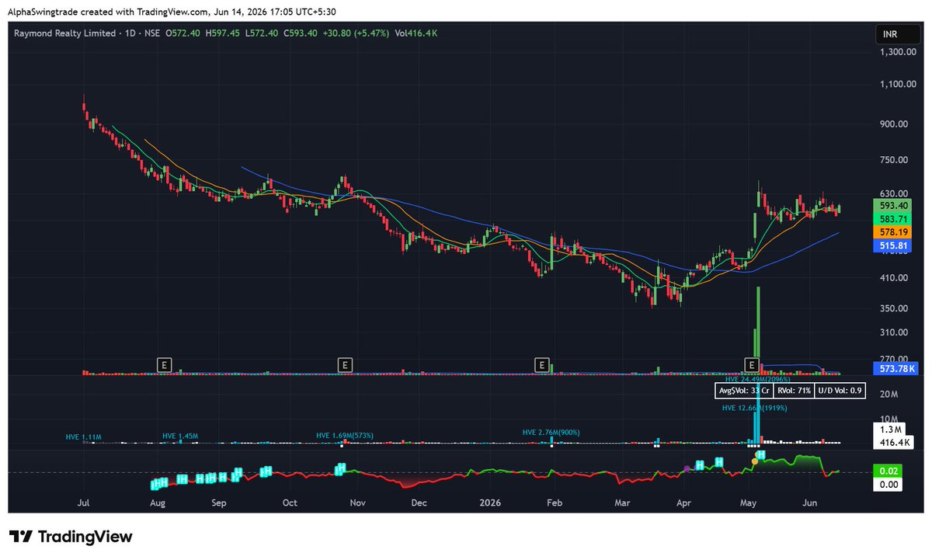Click the blue 573.78K volume label
The height and width of the screenshot is (560, 932).
tap(895, 367)
